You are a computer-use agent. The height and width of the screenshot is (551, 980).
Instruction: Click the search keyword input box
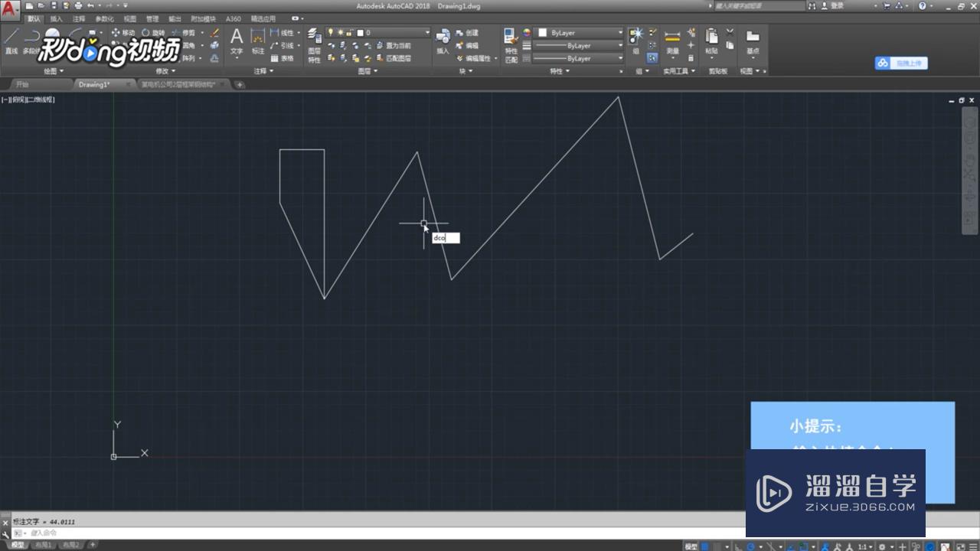tap(759, 5)
